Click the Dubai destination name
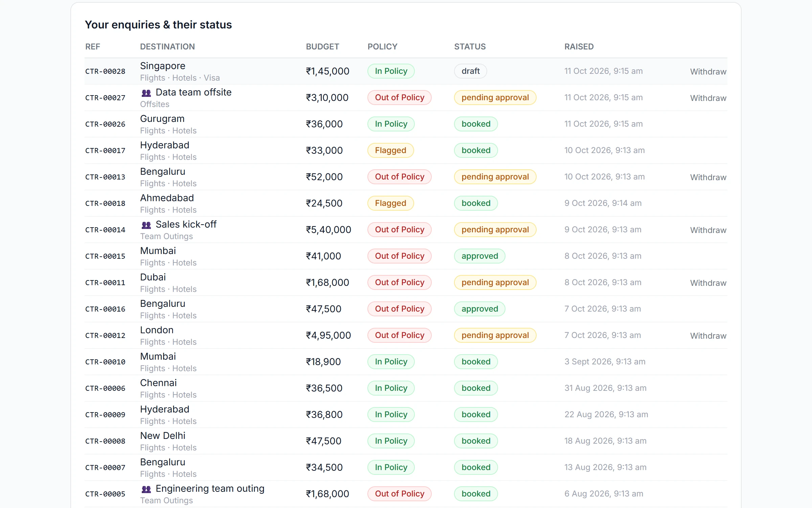 point(153,277)
